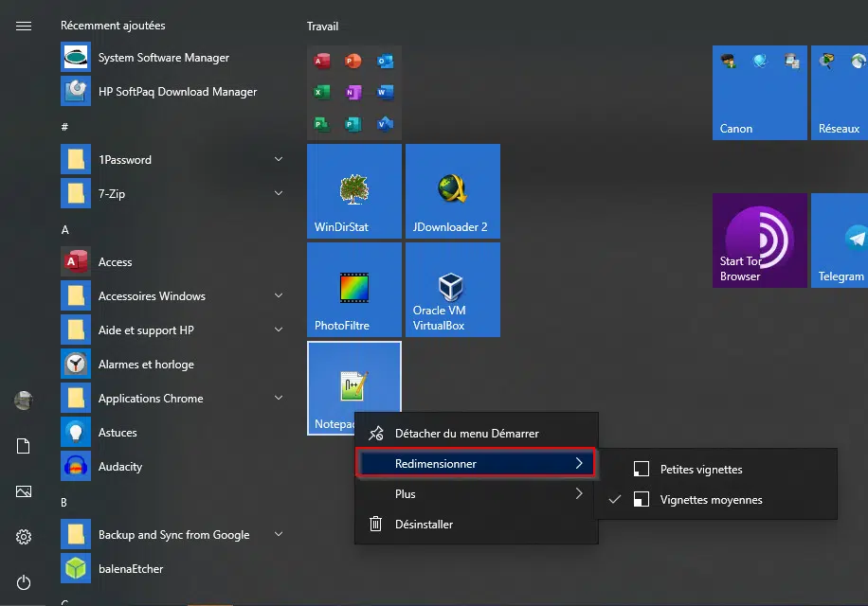Open the Start menu hamburger icon
The image size is (868, 606).
pos(24,26)
